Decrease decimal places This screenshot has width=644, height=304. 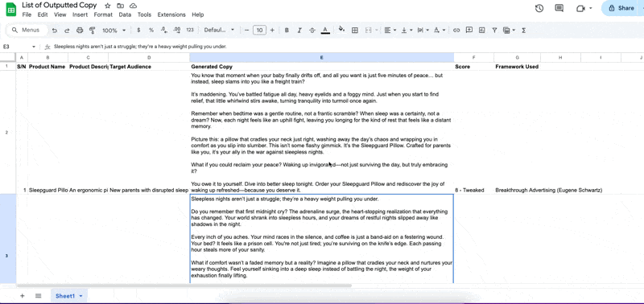click(164, 31)
